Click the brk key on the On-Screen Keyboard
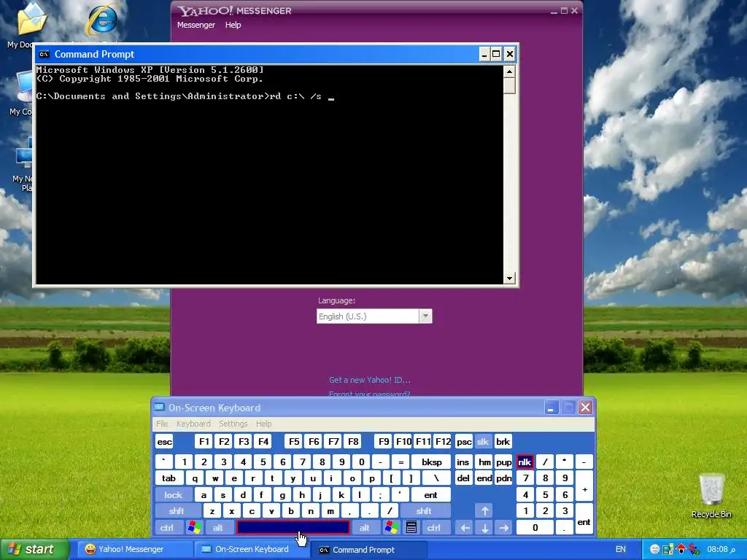Image resolution: width=747 pixels, height=560 pixels. pos(503,442)
